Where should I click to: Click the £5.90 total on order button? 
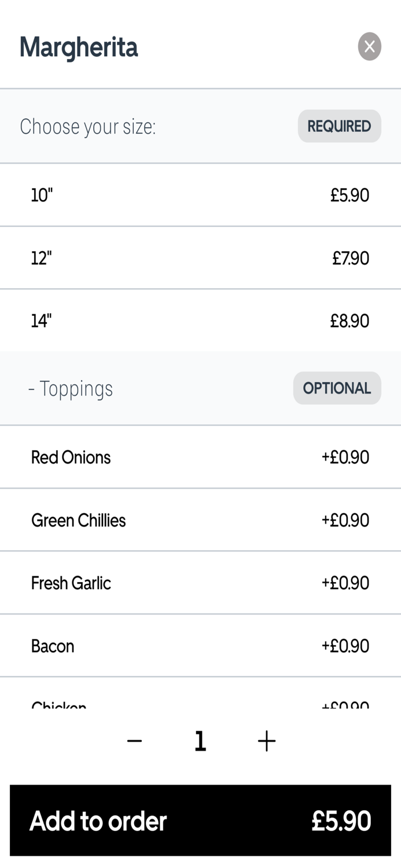pos(341,821)
